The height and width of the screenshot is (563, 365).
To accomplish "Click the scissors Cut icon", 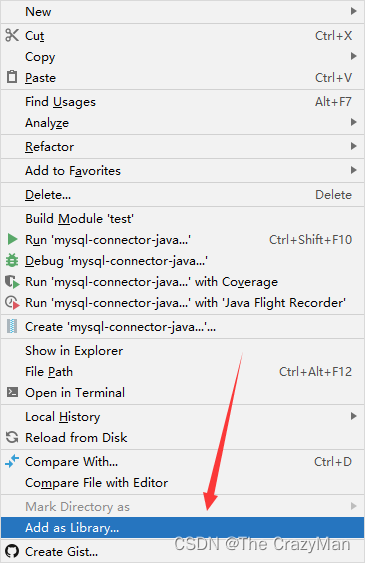I will [x=12, y=35].
